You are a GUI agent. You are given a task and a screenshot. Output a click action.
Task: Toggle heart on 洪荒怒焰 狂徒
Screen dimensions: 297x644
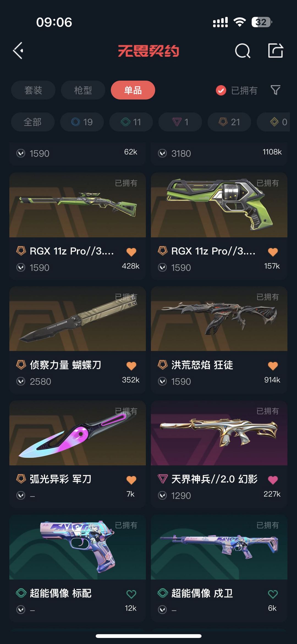tap(273, 366)
